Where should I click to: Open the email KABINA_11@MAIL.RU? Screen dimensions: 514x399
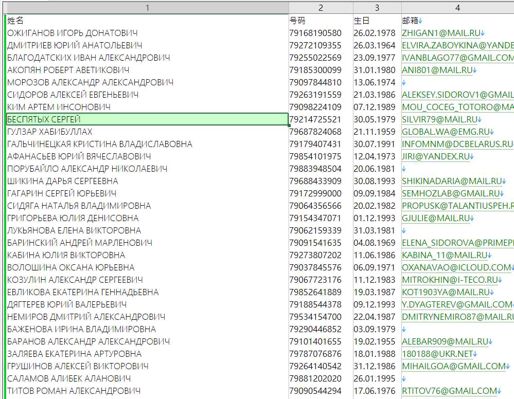(445, 255)
